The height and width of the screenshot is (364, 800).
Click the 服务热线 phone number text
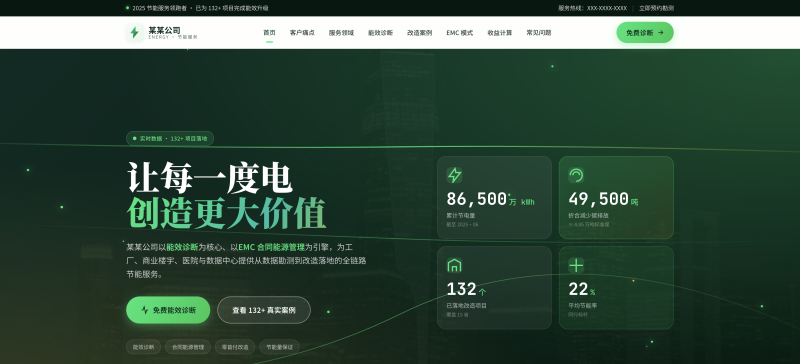[x=592, y=8]
